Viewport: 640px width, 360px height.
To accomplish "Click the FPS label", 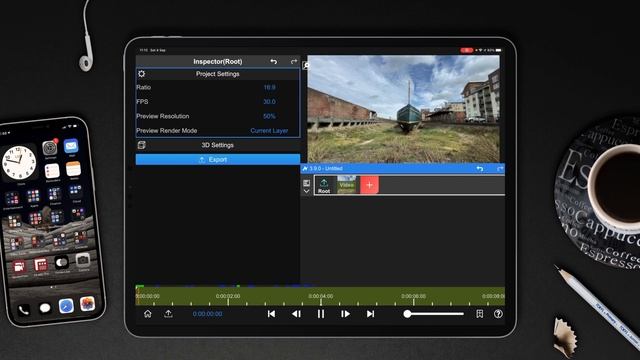I will 142,102.
